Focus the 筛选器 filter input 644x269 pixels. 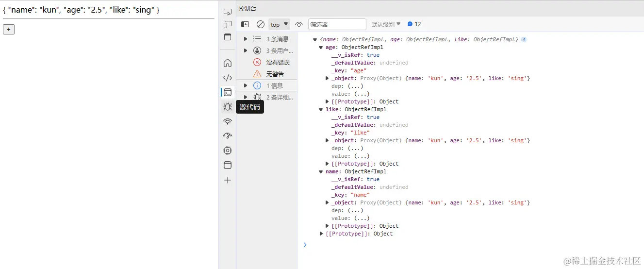tap(337, 24)
